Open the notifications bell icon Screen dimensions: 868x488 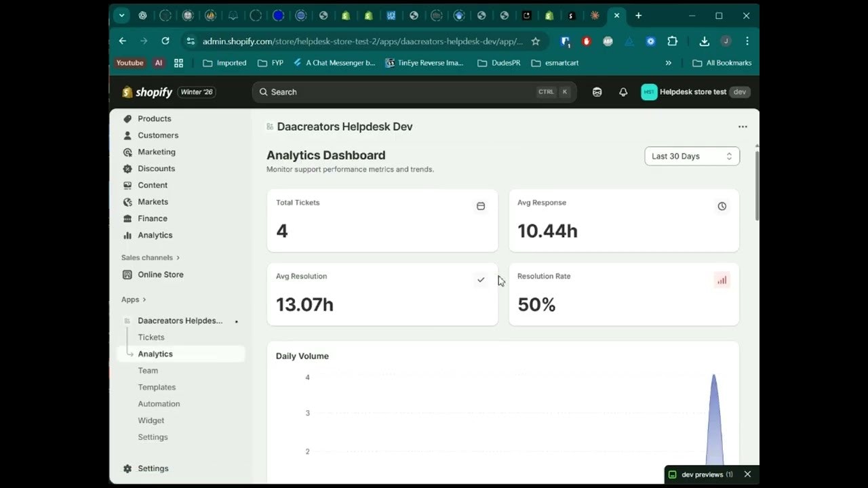623,92
